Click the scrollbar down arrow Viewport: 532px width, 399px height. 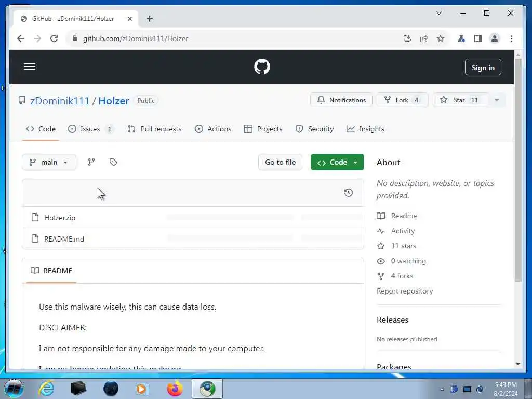click(x=518, y=364)
